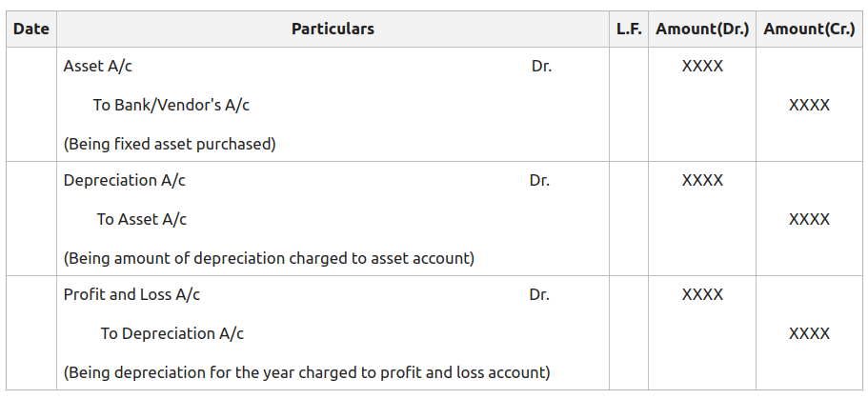868x399 pixels.
Task: Click the credit XXXX for To Asset A/c
Action: (x=809, y=219)
